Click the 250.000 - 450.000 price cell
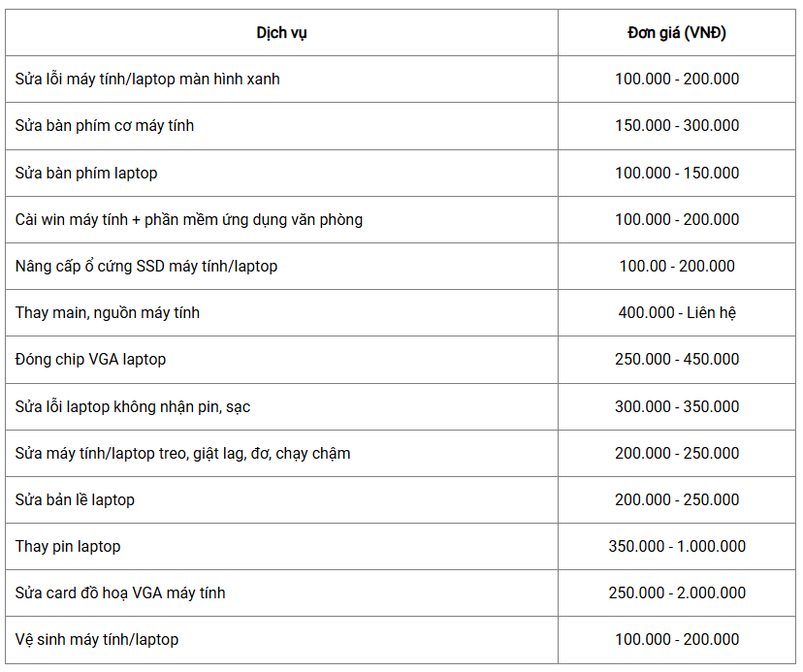Image resolution: width=803 pixels, height=672 pixels. pos(677,360)
